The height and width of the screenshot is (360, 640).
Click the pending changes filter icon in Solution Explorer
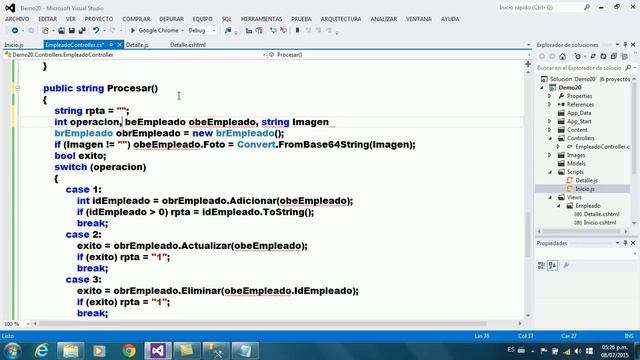coord(577,56)
